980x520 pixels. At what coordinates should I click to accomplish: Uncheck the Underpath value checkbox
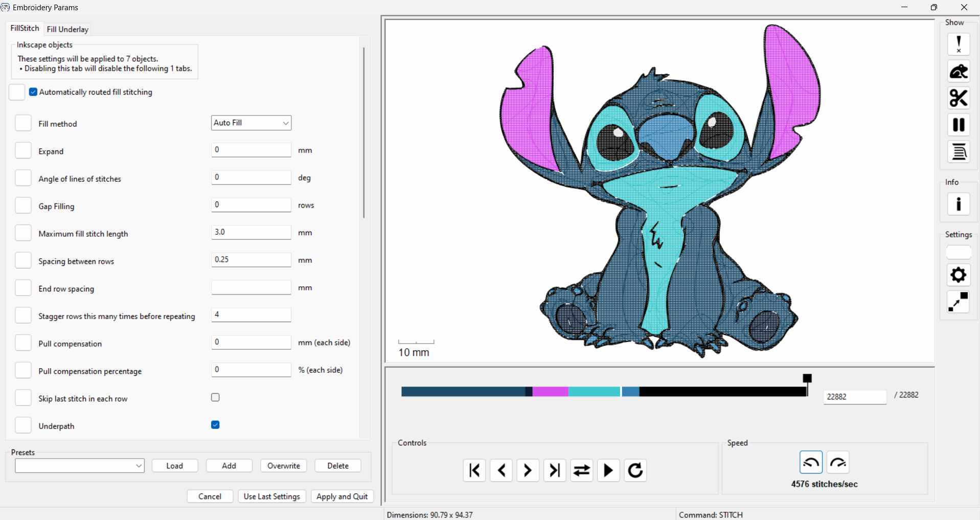pyautogui.click(x=215, y=425)
